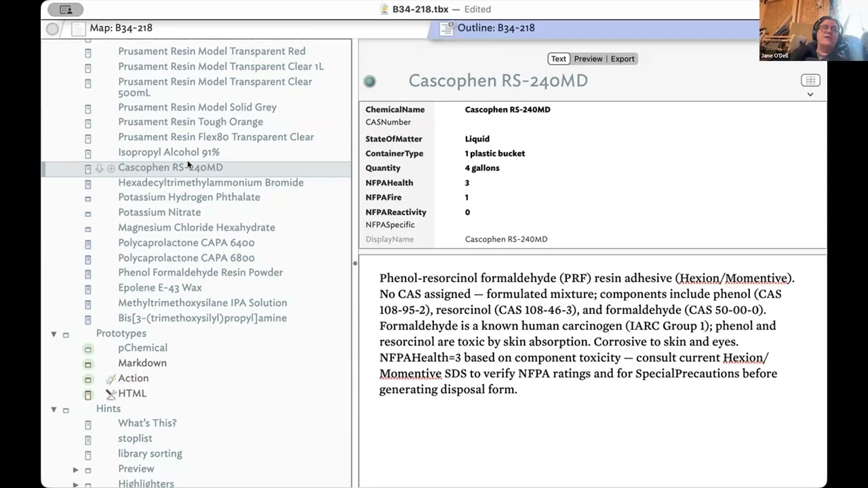868x488 pixels.
Task: Click the prototype icon beside pChemical
Action: [87, 348]
